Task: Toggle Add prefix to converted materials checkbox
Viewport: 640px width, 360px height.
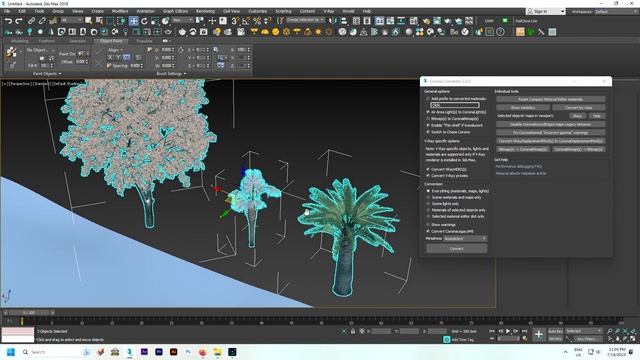Action: point(428,99)
